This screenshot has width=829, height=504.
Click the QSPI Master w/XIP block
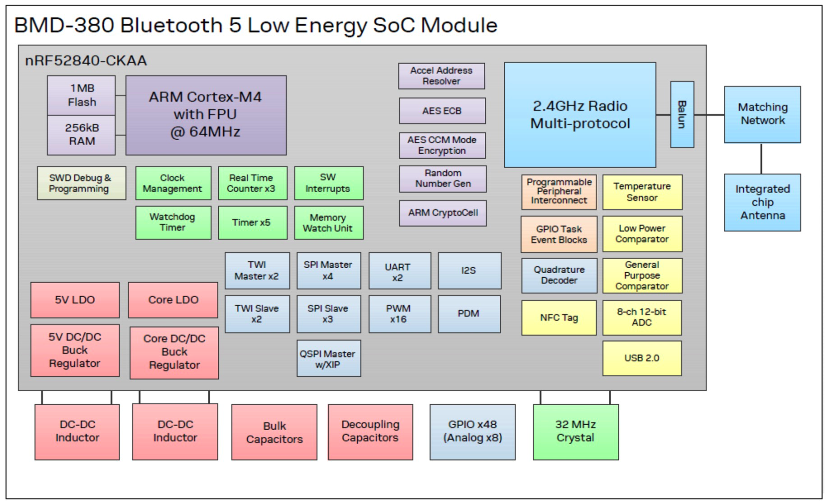click(329, 358)
